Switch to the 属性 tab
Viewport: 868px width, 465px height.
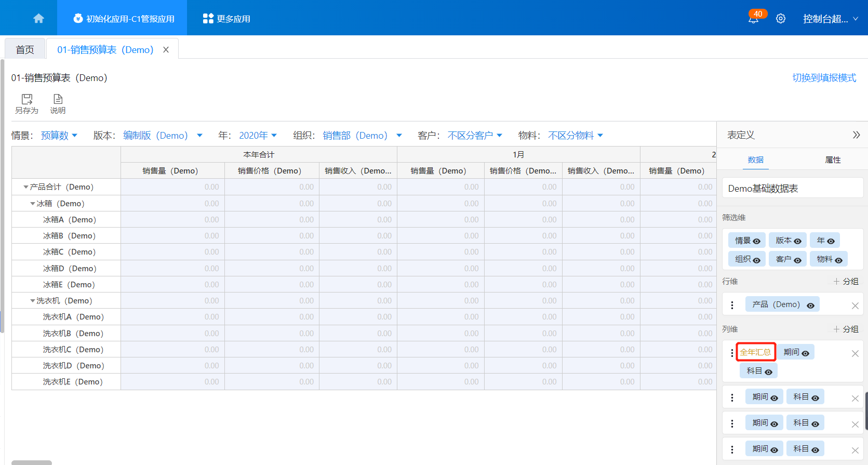click(x=833, y=160)
